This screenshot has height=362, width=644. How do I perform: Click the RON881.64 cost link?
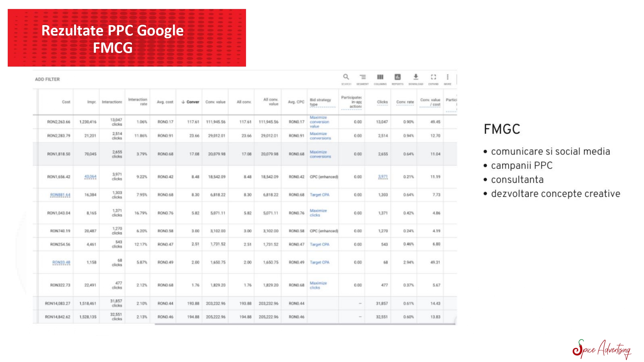60,195
